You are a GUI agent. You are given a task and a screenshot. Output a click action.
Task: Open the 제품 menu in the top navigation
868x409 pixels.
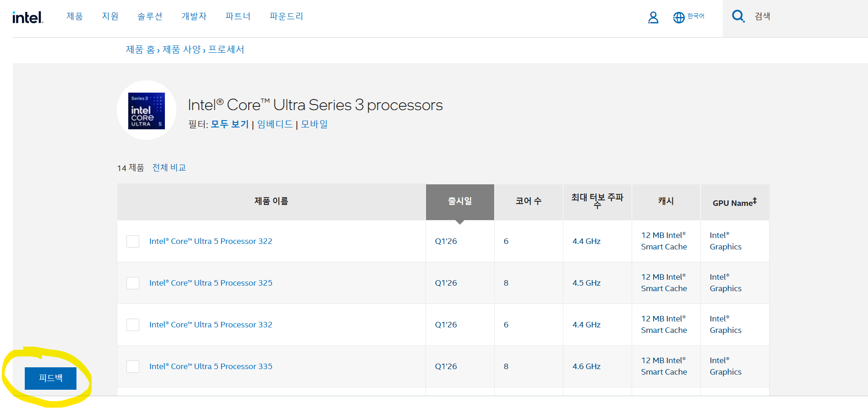tap(75, 17)
